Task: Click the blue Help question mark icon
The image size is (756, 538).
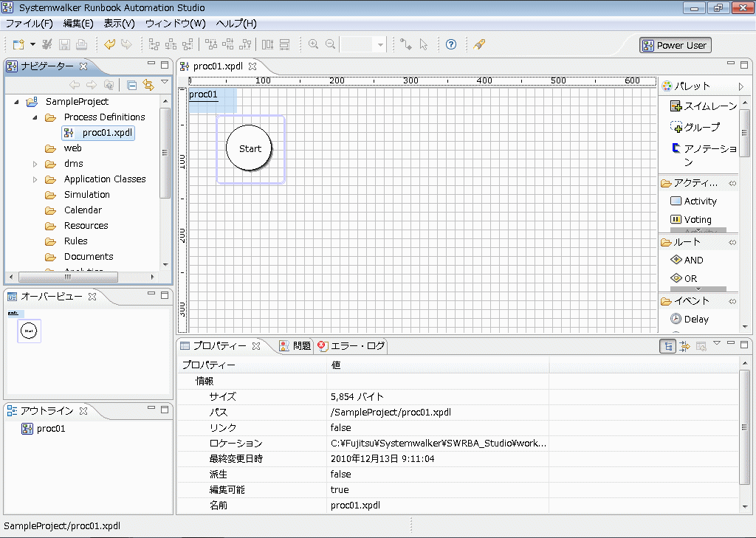Action: tap(451, 44)
